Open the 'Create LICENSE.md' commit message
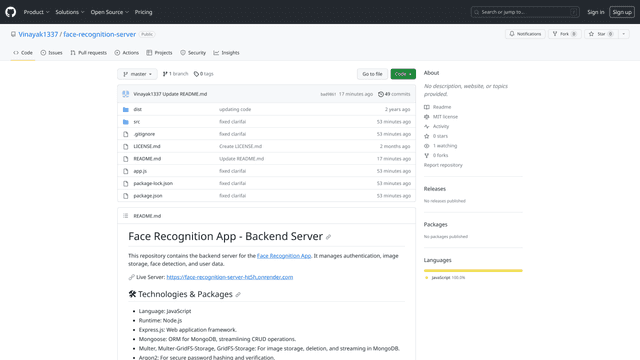 point(240,146)
